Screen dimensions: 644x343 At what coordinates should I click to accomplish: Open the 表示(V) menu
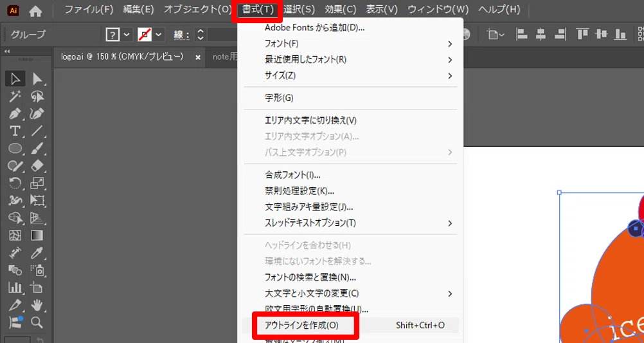382,10
